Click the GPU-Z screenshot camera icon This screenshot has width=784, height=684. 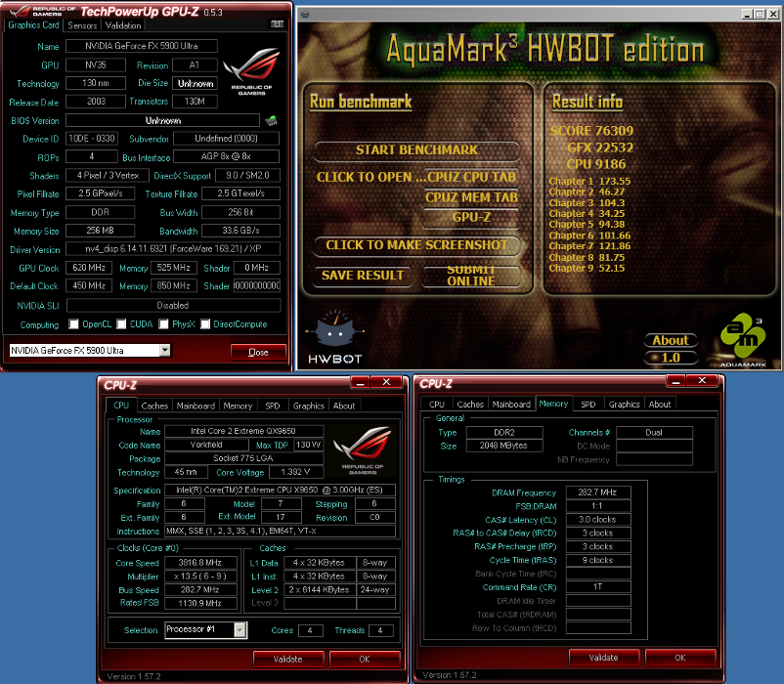277,24
